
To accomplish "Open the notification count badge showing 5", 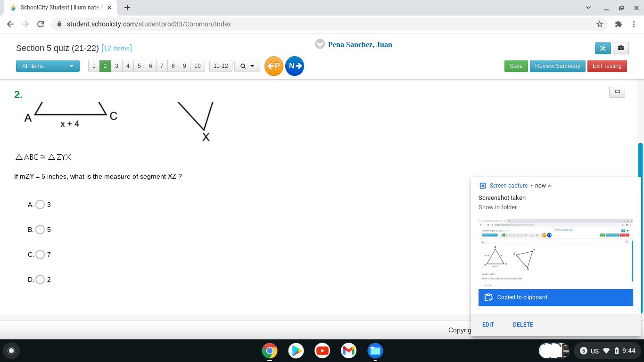I will coord(584,351).
